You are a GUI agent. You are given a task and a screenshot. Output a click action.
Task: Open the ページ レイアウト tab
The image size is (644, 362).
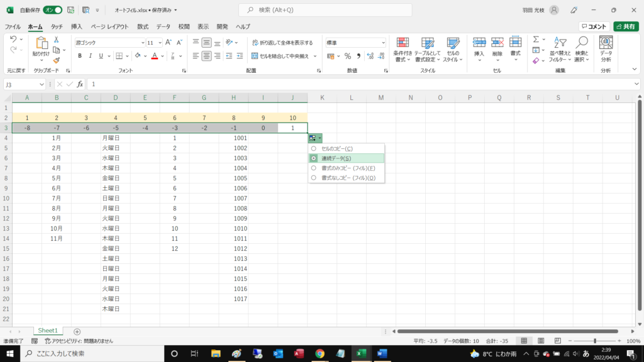coord(109,26)
